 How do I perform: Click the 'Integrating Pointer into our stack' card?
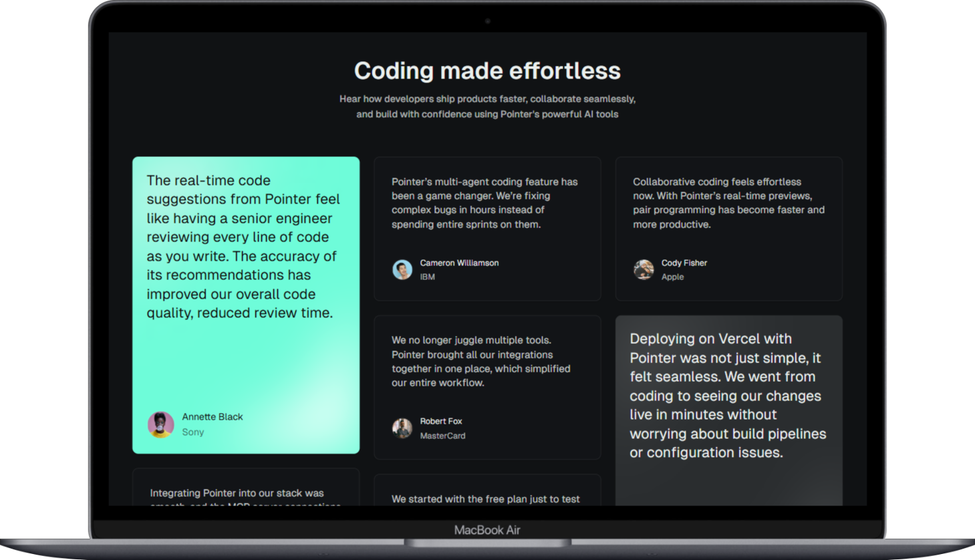[x=245, y=491]
